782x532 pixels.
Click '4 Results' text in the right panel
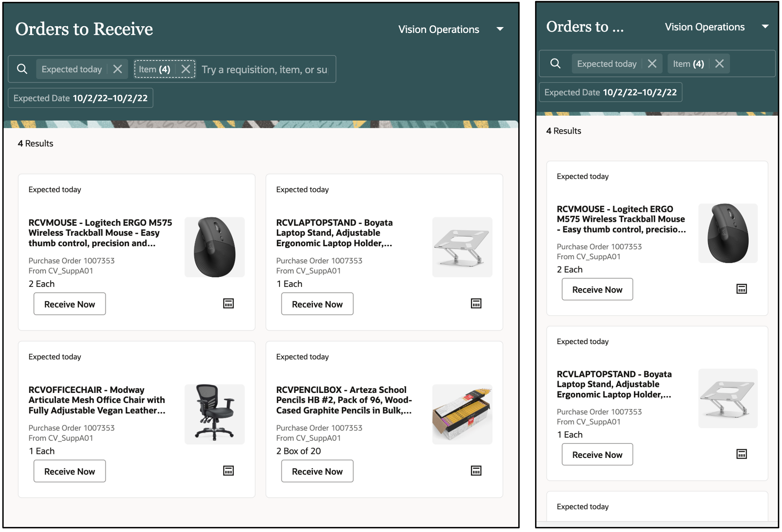(x=563, y=131)
